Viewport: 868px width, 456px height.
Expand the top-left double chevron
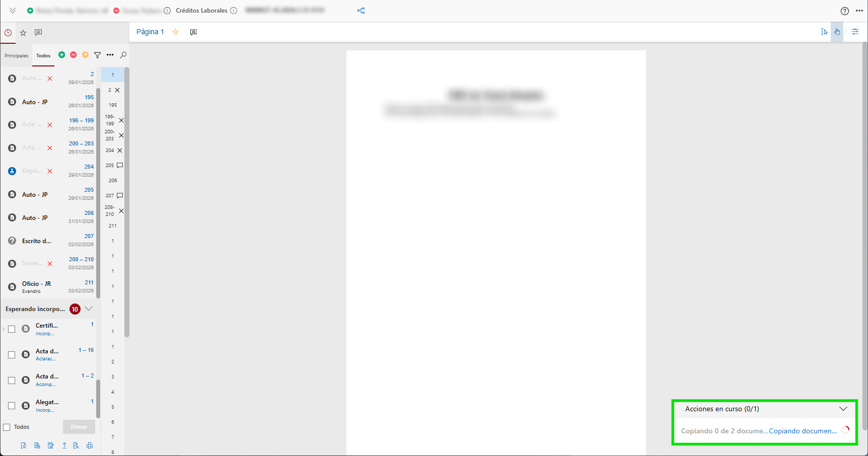coord(13,11)
